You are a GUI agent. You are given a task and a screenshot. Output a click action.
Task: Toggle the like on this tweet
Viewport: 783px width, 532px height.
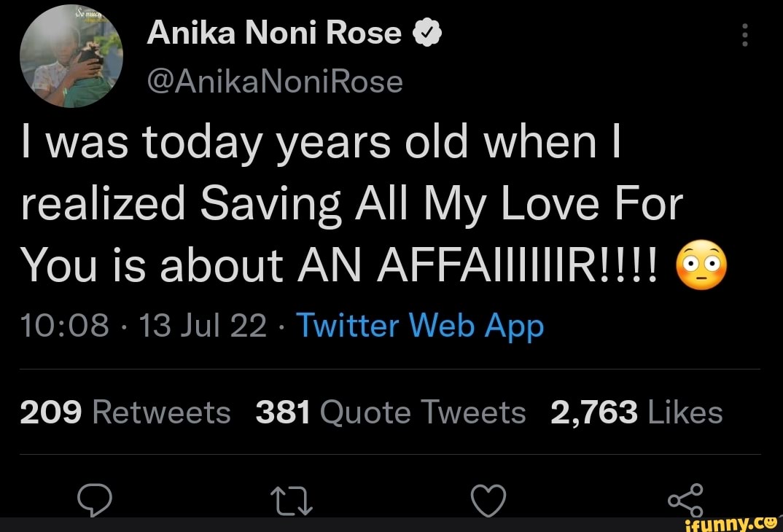488,501
